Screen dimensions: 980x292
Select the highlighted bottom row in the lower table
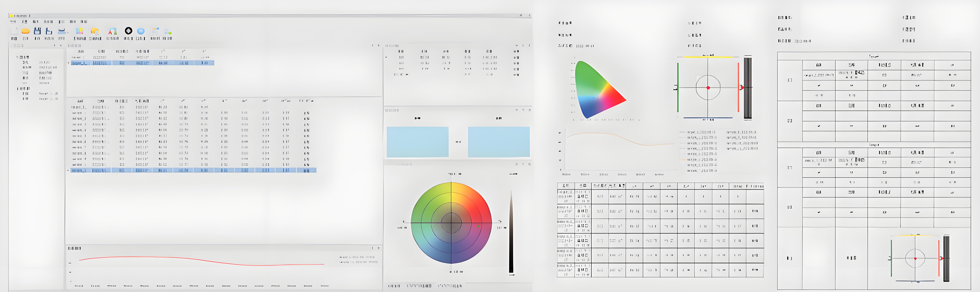click(193, 170)
